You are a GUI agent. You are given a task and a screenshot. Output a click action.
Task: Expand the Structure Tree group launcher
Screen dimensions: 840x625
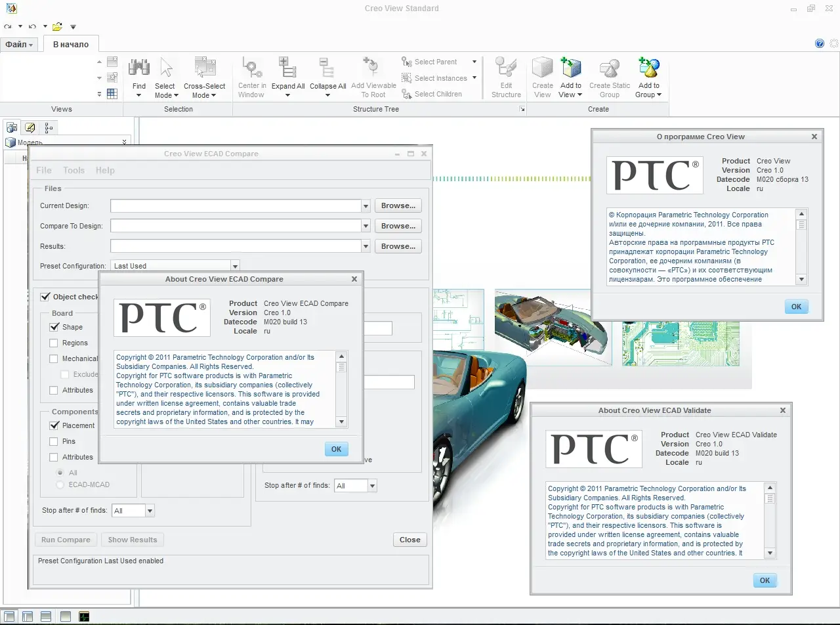coord(522,109)
